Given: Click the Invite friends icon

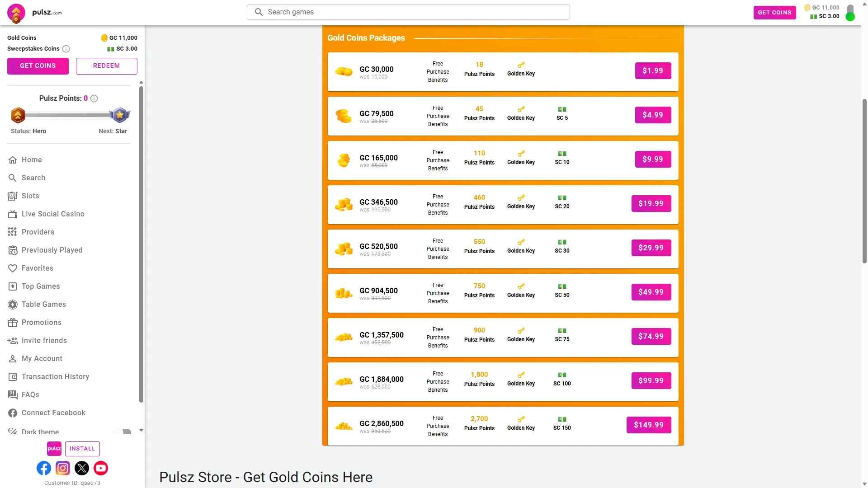Looking at the screenshot, I should tap(13, 341).
